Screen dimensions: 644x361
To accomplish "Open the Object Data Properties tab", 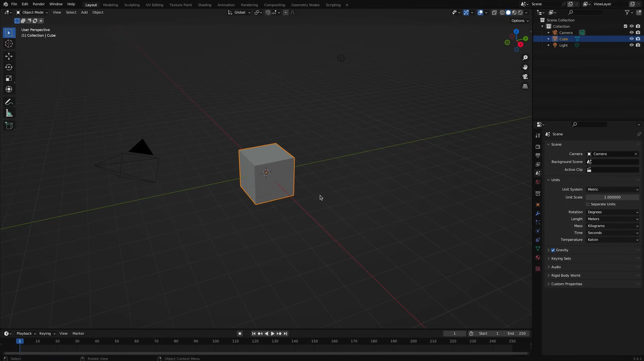I will [538, 248].
